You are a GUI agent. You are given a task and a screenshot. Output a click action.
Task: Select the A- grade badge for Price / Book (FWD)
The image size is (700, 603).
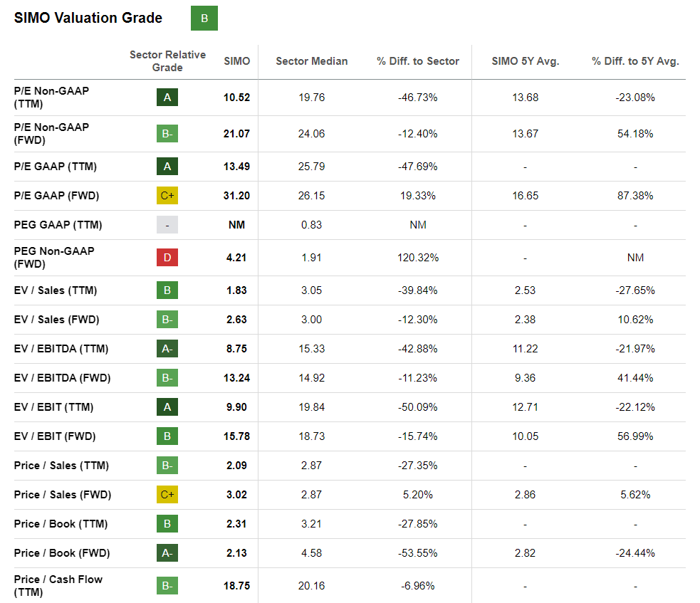pos(167,553)
